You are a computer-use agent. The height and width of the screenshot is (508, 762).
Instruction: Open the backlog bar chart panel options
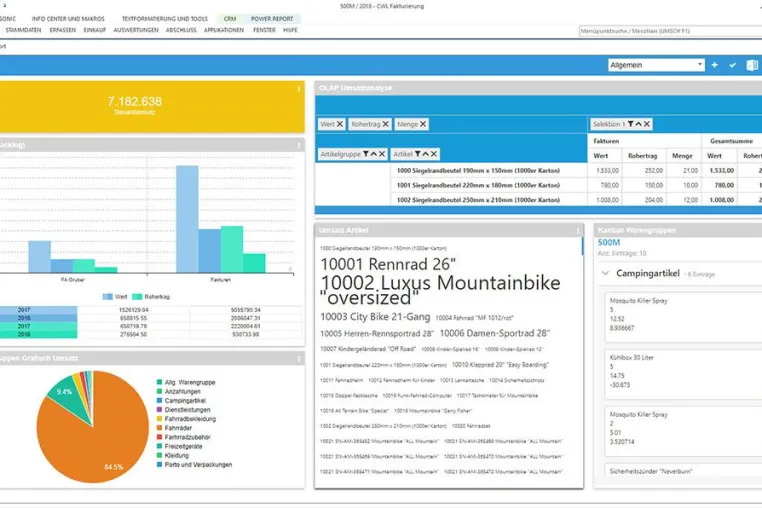tap(298, 145)
